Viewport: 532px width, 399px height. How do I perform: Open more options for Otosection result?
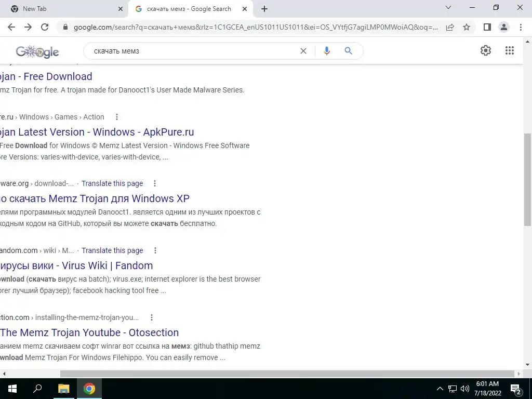point(152,317)
